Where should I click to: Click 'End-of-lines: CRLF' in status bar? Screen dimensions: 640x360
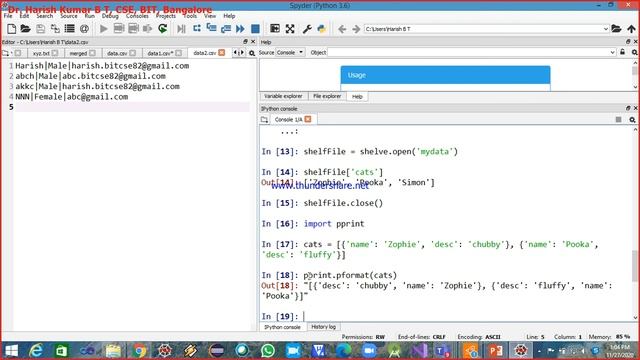422,337
